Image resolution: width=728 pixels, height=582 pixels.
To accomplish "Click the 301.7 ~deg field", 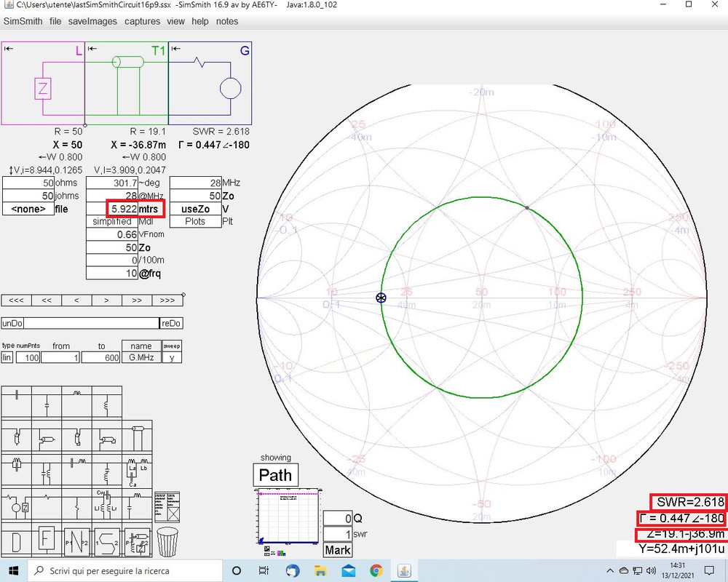I will coord(112,183).
